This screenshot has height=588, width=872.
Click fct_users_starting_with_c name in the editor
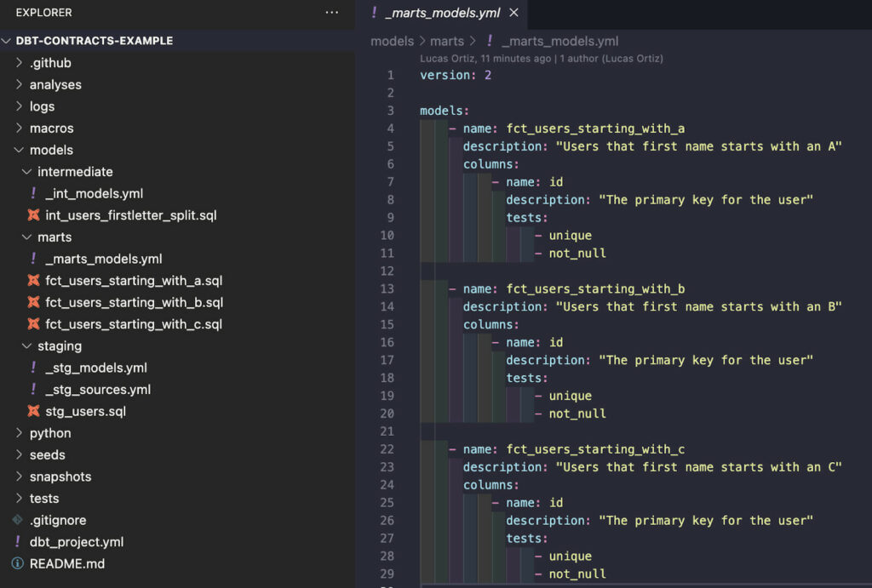tap(595, 449)
